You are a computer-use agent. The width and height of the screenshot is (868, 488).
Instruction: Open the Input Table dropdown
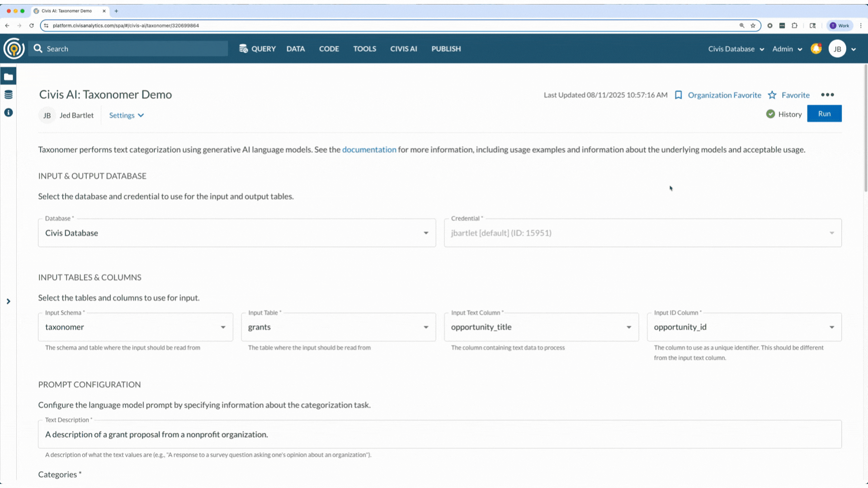coord(339,327)
